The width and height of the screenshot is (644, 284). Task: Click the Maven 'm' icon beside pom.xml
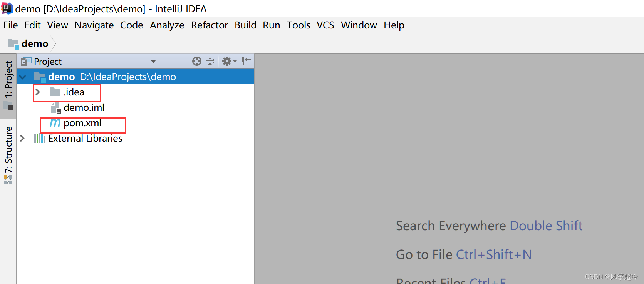point(55,123)
